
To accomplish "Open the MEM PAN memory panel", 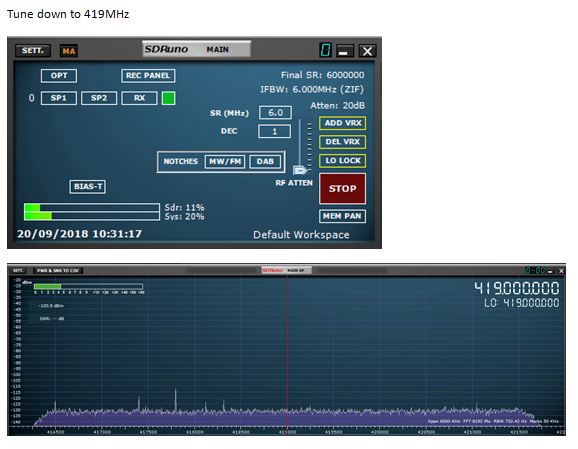I will (x=342, y=216).
